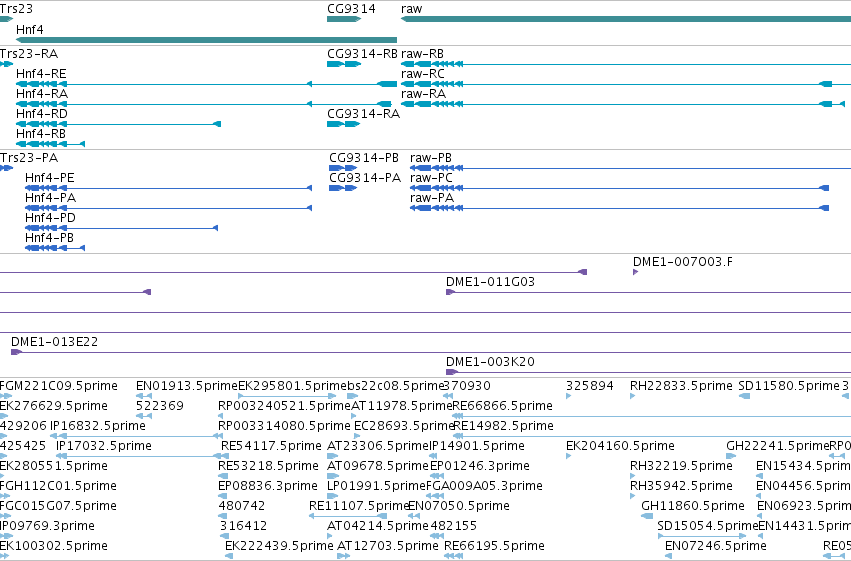Click the SD15054.5prime EST label
851x561 pixels.
[708, 526]
